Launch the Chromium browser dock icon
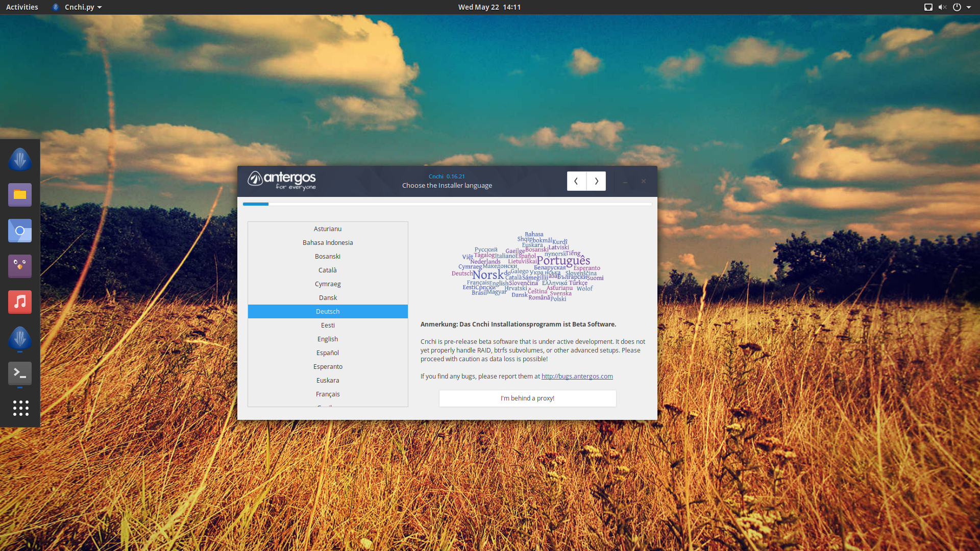 (x=20, y=231)
